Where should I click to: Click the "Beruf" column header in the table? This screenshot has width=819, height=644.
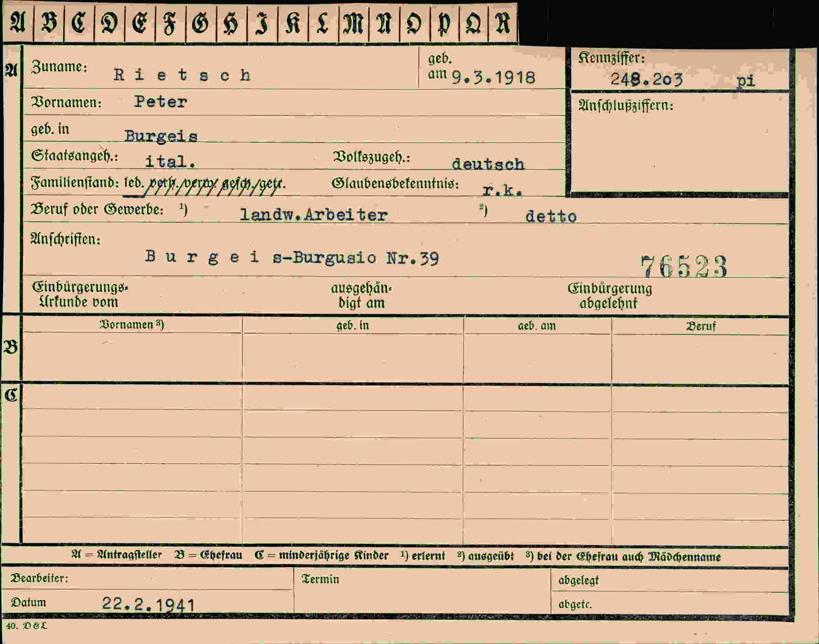pos(701,326)
